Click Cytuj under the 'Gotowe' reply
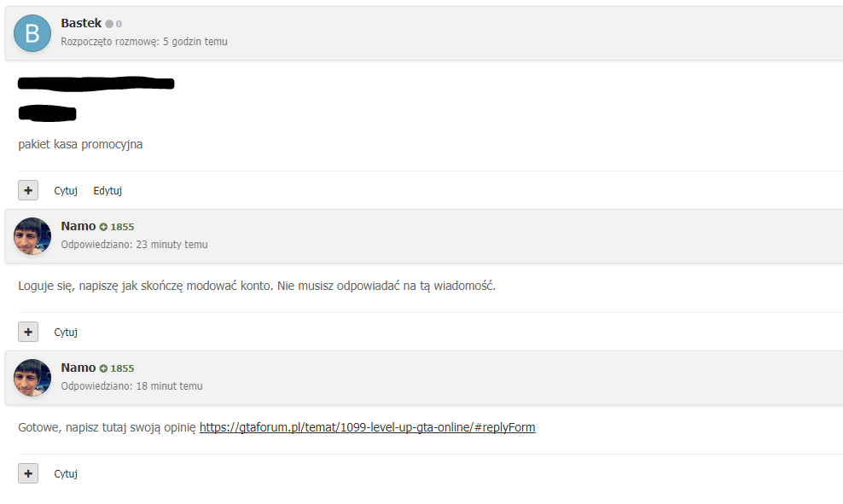Viewport: 843px width, 504px height. [x=66, y=474]
